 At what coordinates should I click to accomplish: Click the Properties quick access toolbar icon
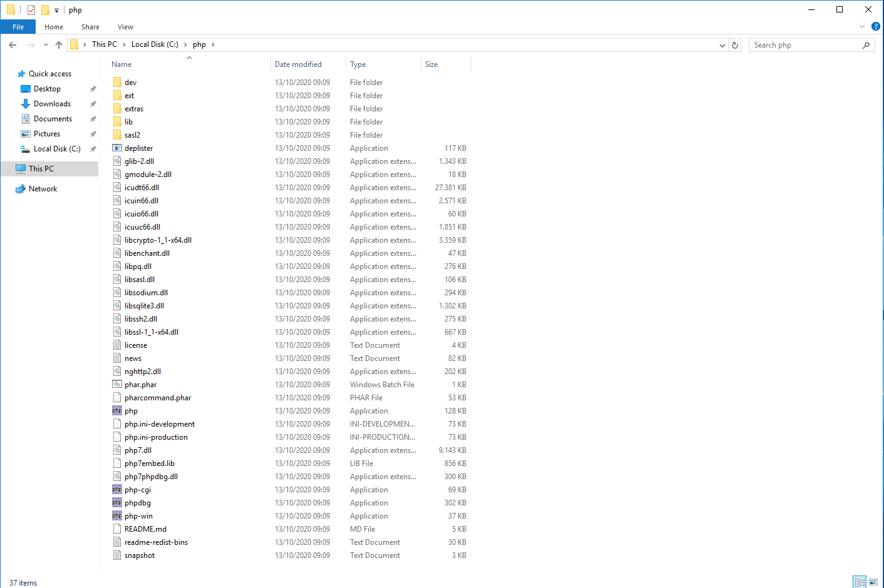point(31,10)
